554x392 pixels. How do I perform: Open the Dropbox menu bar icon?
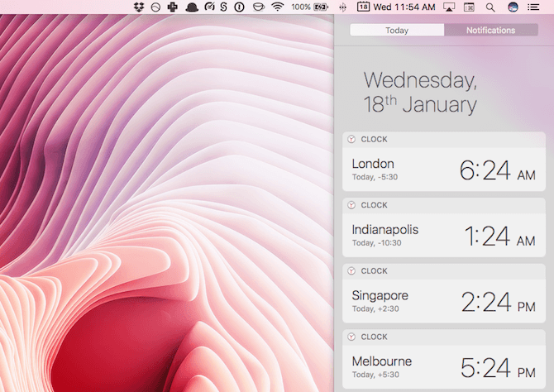click(x=137, y=7)
